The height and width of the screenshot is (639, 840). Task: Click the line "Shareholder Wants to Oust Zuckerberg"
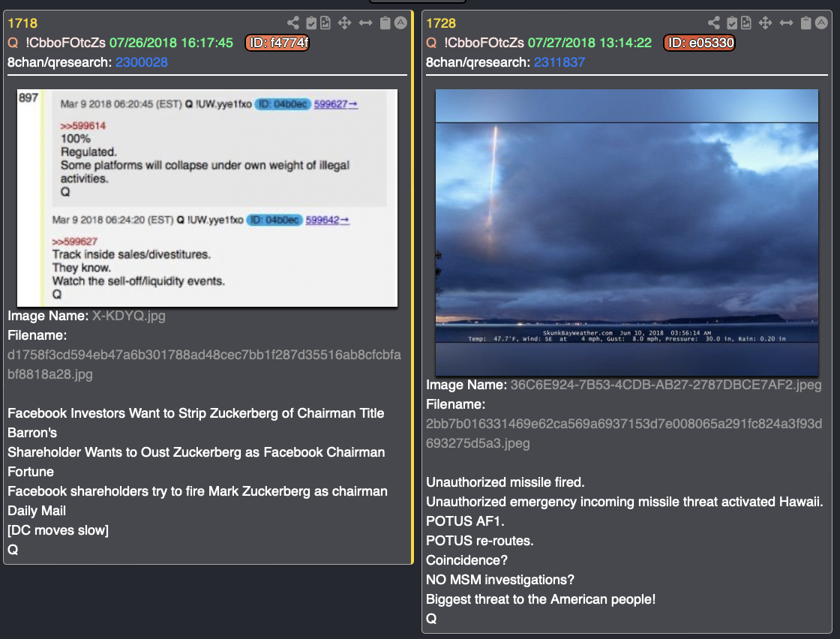click(x=196, y=452)
